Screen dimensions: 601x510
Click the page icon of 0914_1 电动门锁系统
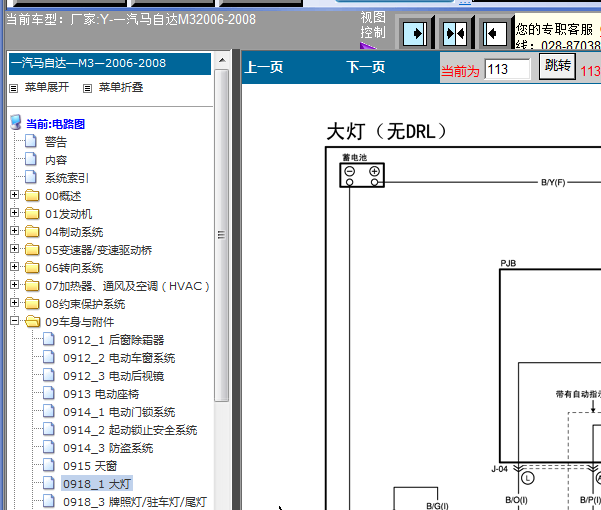point(49,411)
